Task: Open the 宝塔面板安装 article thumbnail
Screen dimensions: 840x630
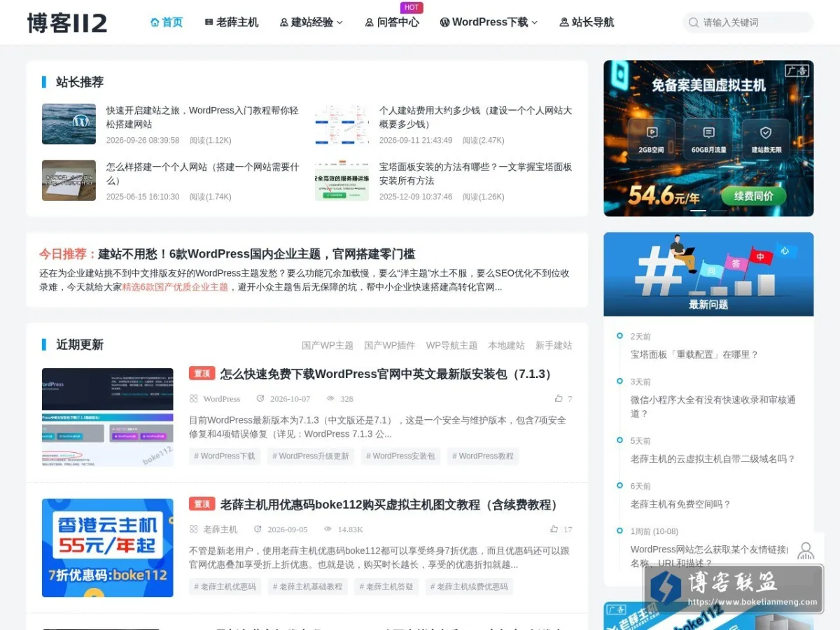Action: (342, 181)
